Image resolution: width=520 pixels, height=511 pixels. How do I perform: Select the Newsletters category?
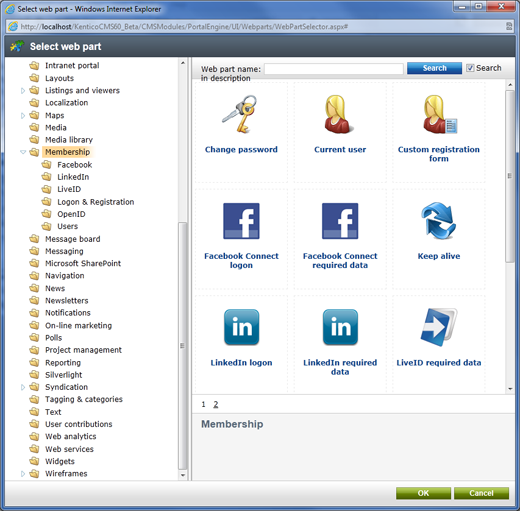(x=67, y=301)
